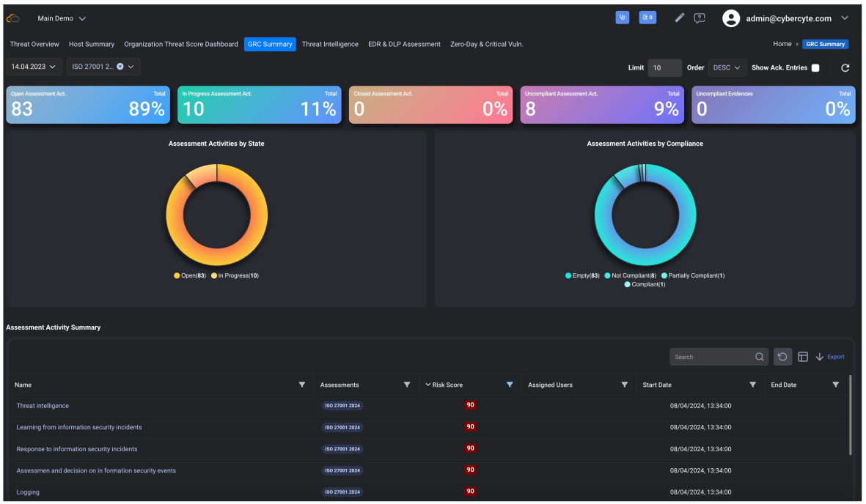
Task: Open the Host Summary tab
Action: click(92, 44)
